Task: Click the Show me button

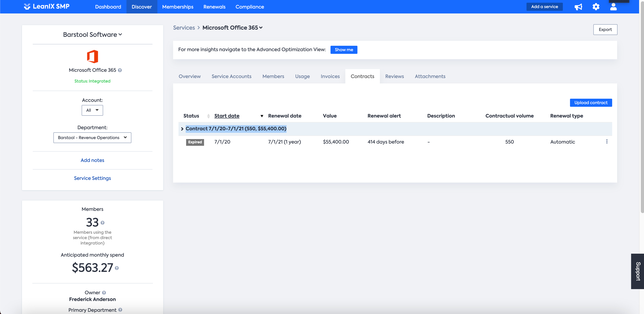Action: click(x=344, y=50)
